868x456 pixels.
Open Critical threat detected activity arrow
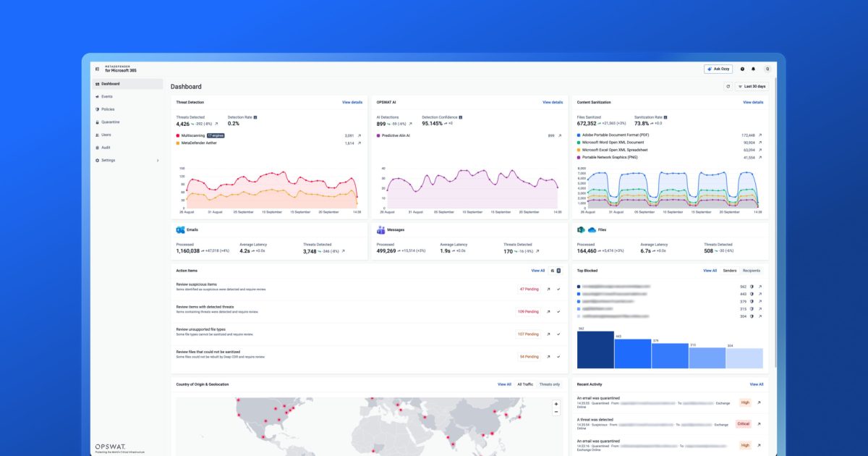point(759,423)
